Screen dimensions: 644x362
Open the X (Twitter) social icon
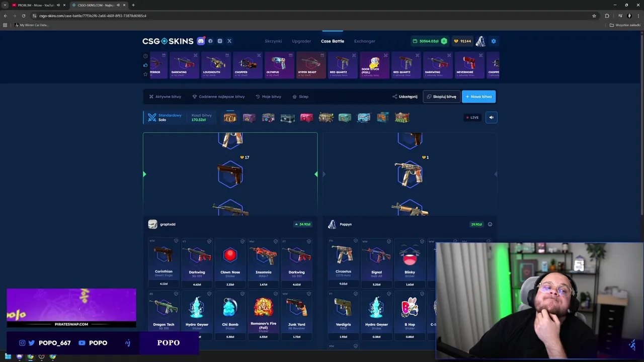(229, 41)
